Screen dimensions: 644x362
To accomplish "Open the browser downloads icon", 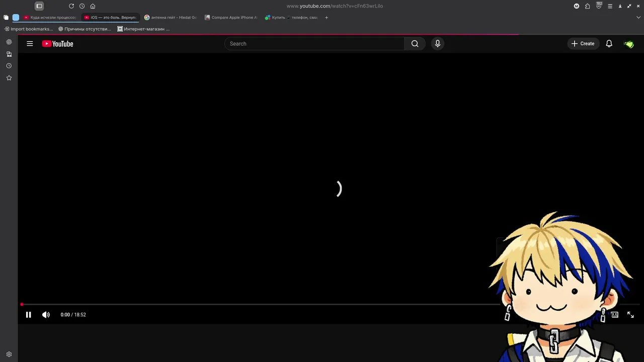I will (x=620, y=6).
